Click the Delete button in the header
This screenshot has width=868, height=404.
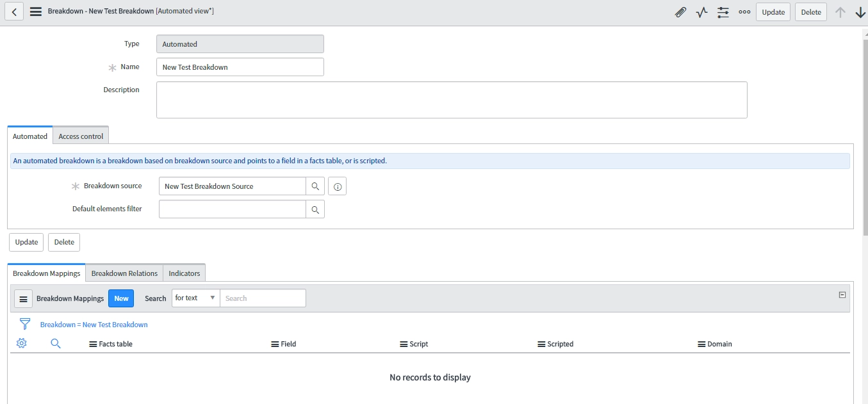[x=810, y=12]
